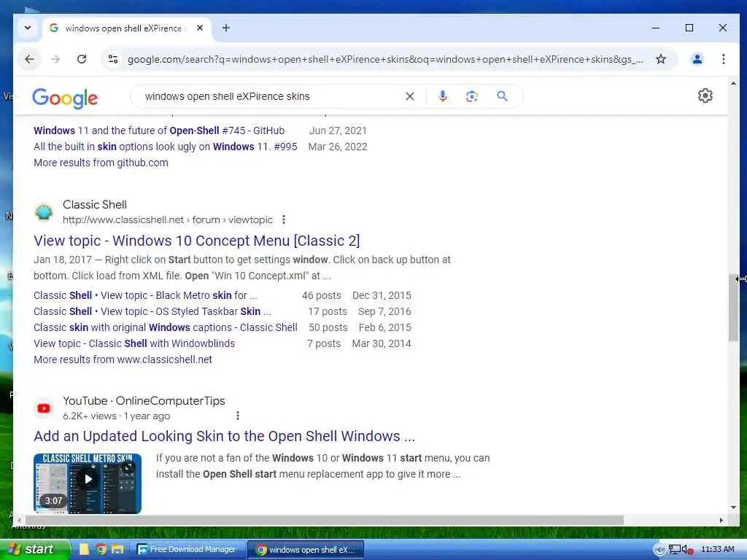The height and width of the screenshot is (560, 747).
Task: Close the Google search tab
Action: tap(200, 28)
